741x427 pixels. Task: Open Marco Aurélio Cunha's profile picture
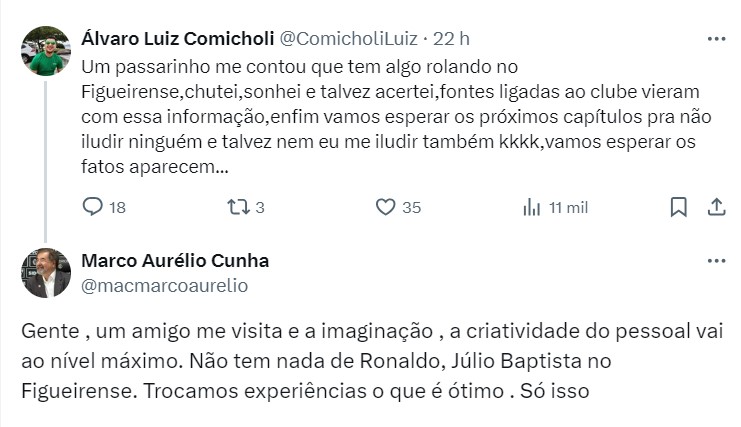coord(46,273)
